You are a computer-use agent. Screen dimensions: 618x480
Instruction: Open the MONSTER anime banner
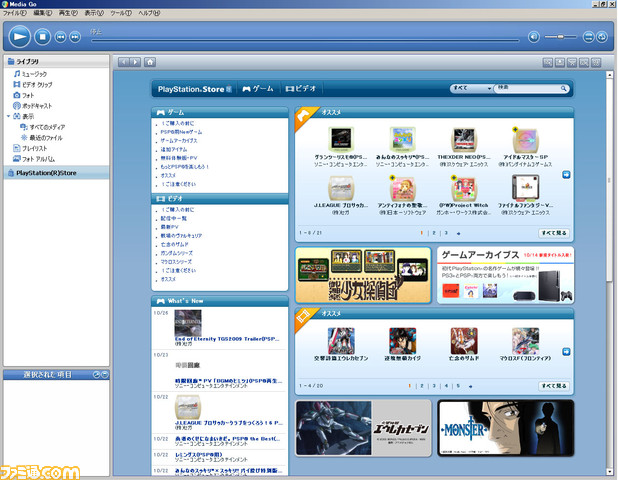pyautogui.click(x=505, y=428)
